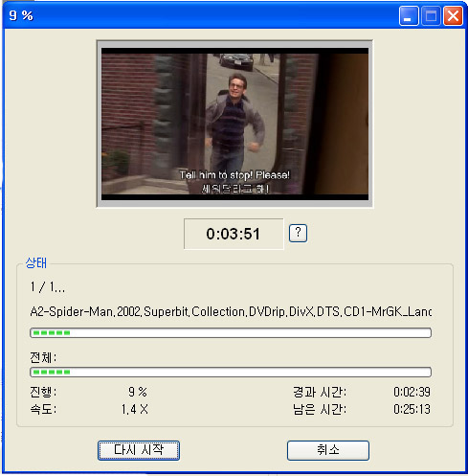Click the 1 / 1... file counter
This screenshot has height=476, width=468.
48,287
